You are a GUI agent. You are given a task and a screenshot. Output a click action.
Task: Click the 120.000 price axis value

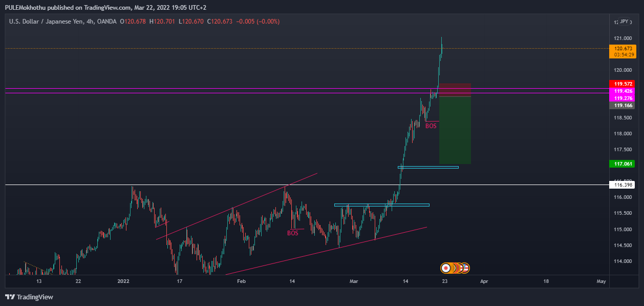point(622,70)
